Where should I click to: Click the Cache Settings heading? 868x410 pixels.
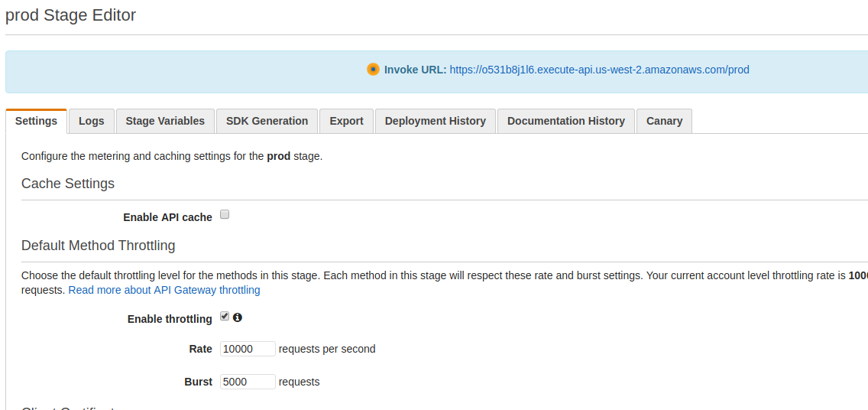pos(67,184)
